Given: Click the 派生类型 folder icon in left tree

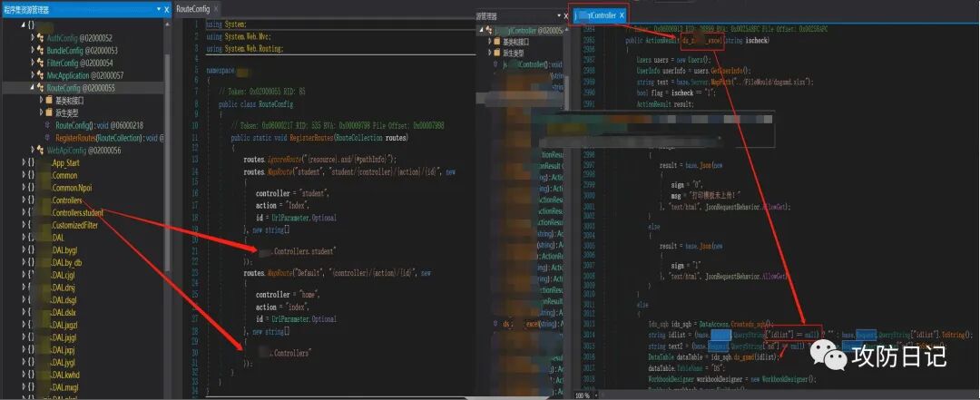Looking at the screenshot, I should tap(49, 113).
